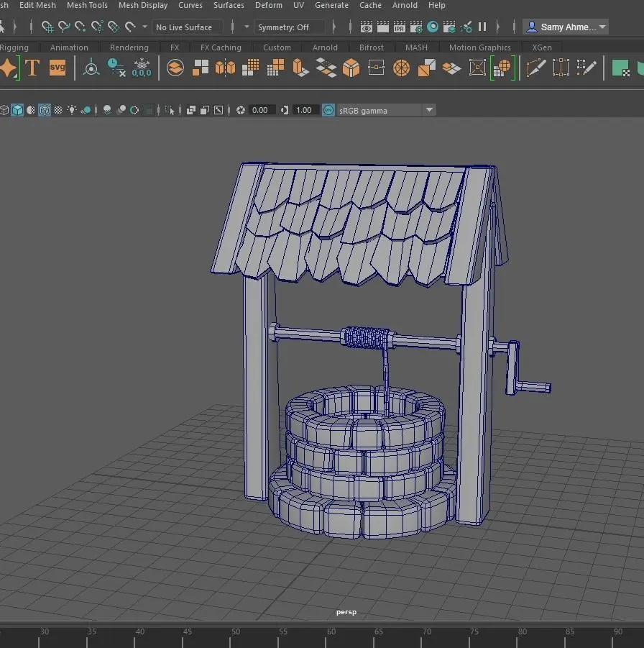Open the Edit Mesh menu
Viewport: 644px width, 648px height.
point(37,5)
